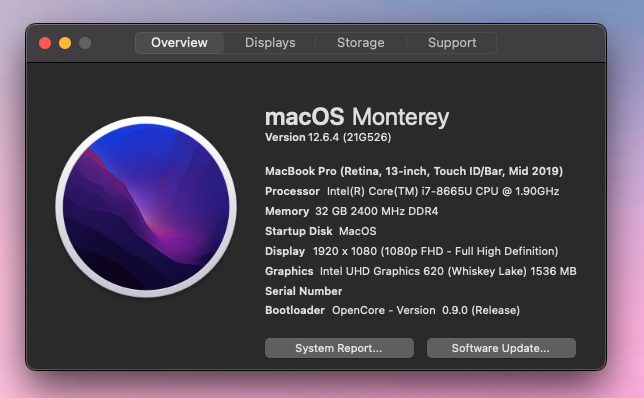Switch to the Displays tab
This screenshot has height=398, width=644.
(x=270, y=43)
